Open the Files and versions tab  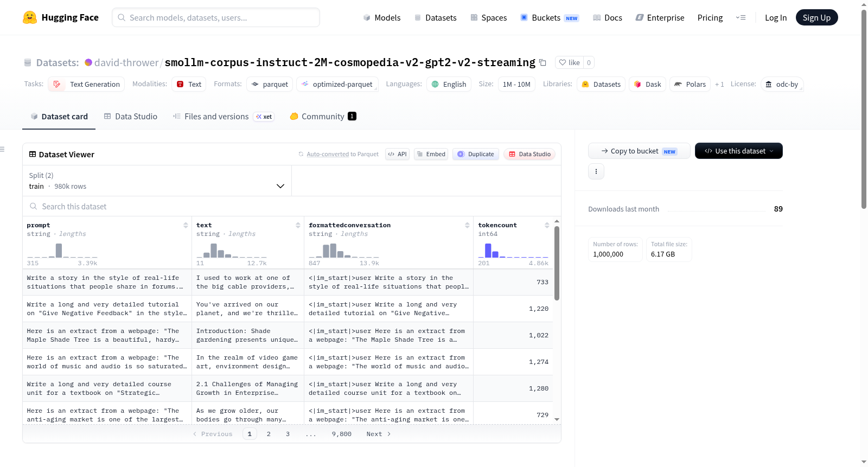tap(224, 117)
